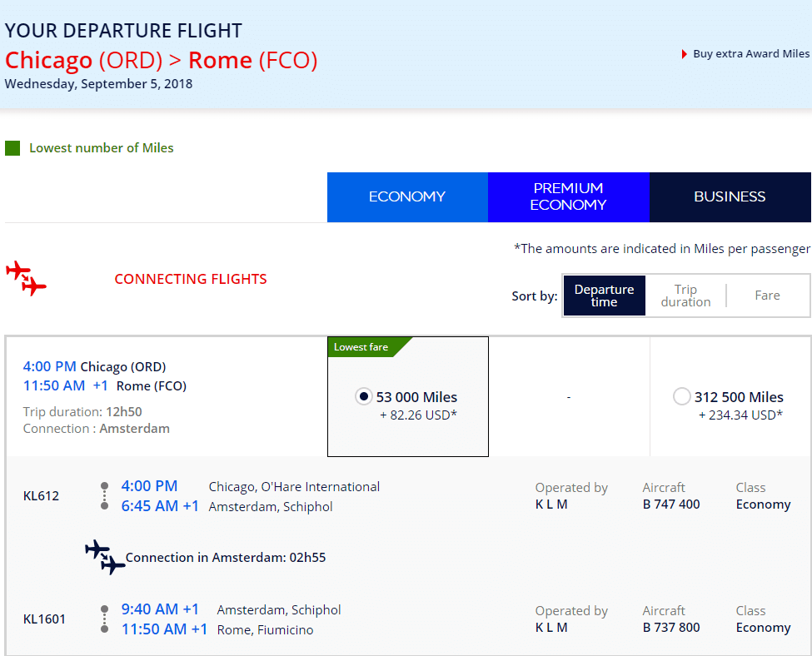The width and height of the screenshot is (812, 656).
Task: Click the Connecting Flights heading
Action: pyautogui.click(x=191, y=279)
